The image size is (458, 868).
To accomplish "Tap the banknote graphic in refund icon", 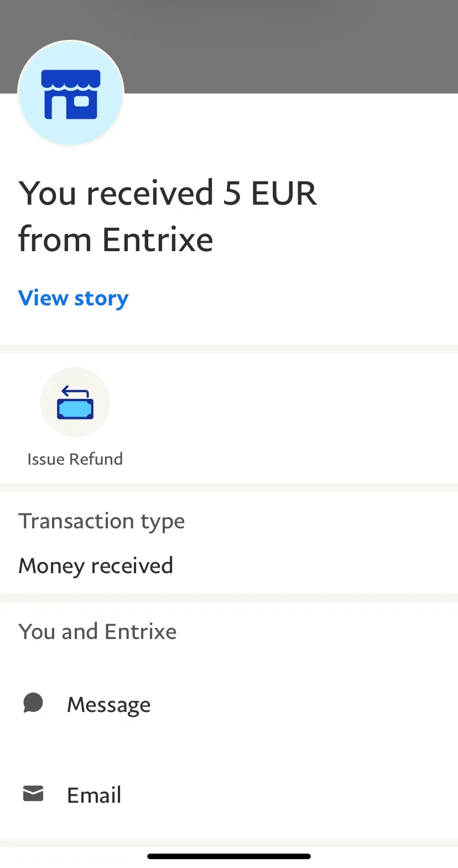I will click(75, 409).
